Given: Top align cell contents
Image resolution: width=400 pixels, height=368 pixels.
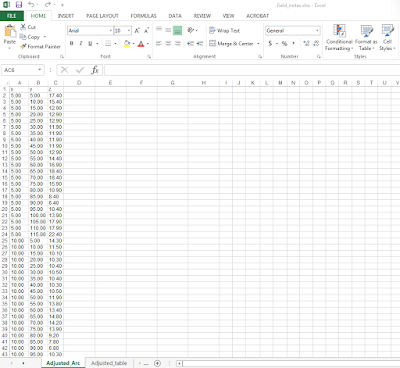Looking at the screenshot, I should click(x=159, y=30).
